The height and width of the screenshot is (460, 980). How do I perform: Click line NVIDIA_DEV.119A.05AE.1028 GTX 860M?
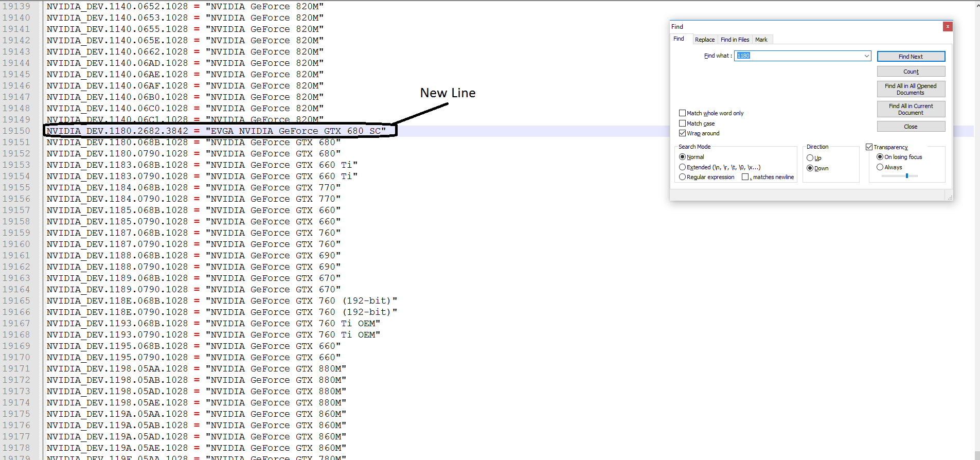tap(197, 448)
